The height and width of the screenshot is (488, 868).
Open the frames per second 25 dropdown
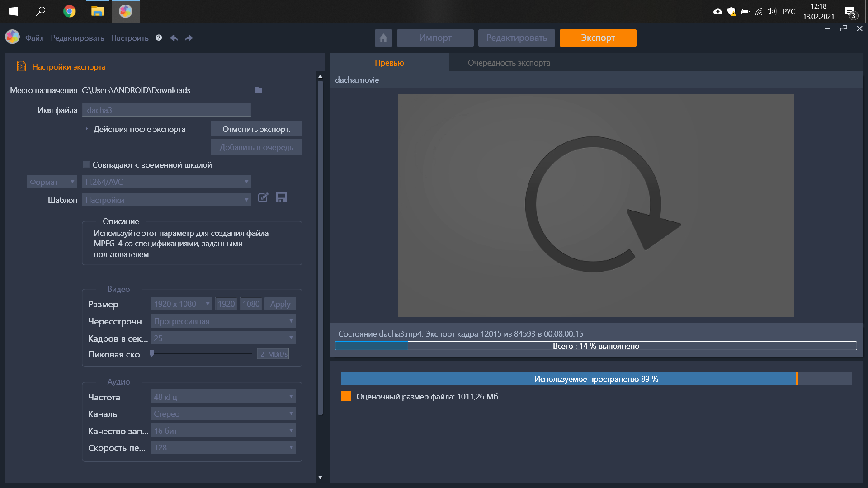223,338
